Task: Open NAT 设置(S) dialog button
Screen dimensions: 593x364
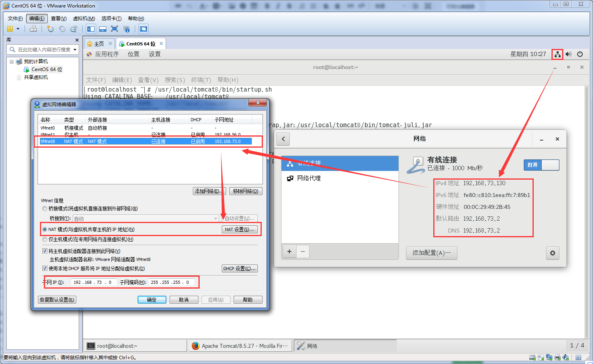Action: click(x=240, y=229)
